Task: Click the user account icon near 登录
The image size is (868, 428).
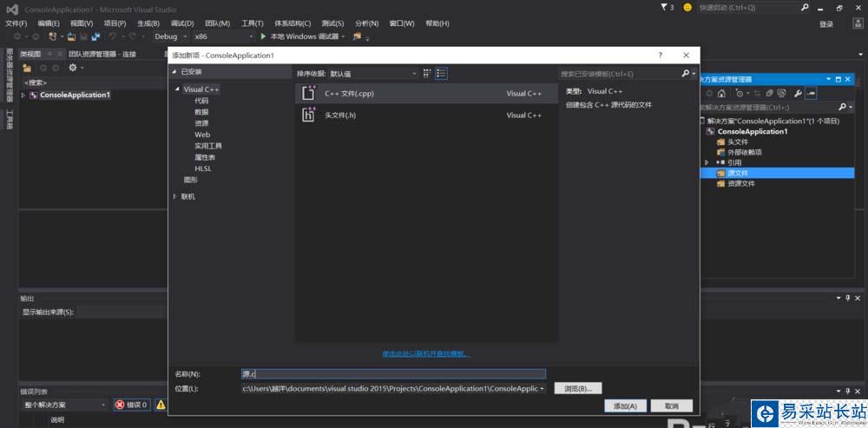Action: click(x=858, y=23)
